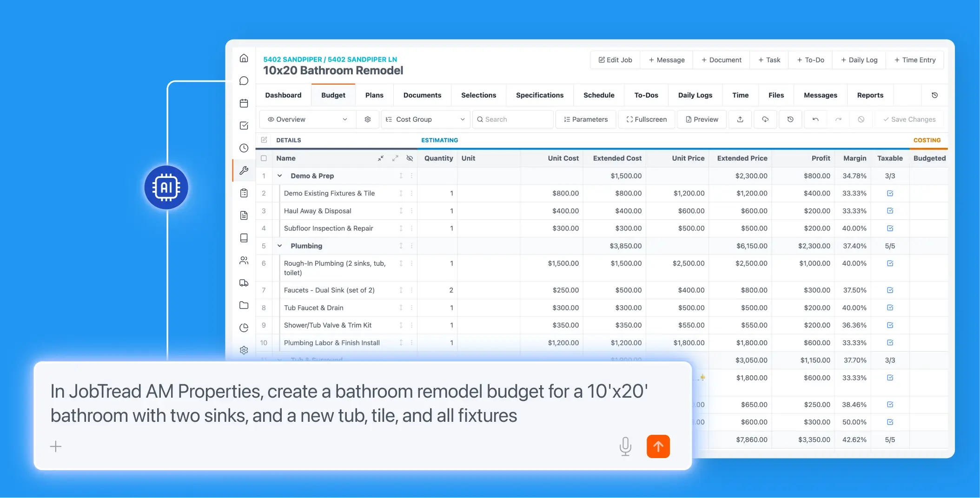Open the Overview view dropdown
This screenshot has width=980, height=498.
click(x=307, y=119)
